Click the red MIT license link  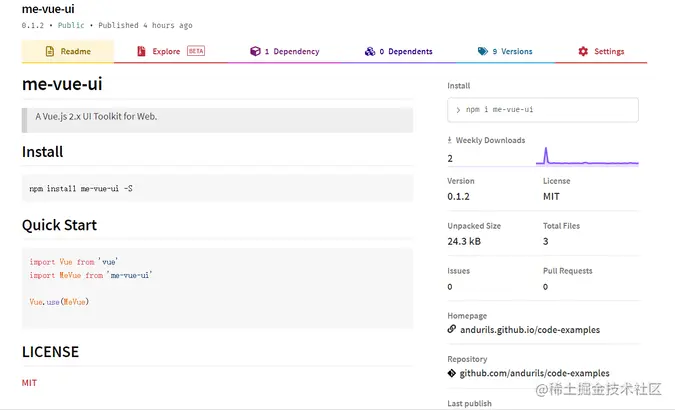(29, 382)
